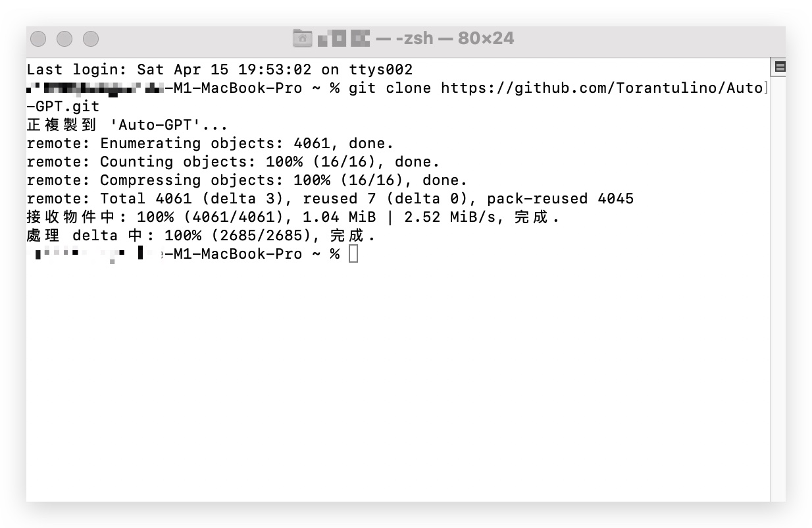812x528 pixels.
Task: Minimize the Terminal window using middle button
Action: click(x=64, y=39)
